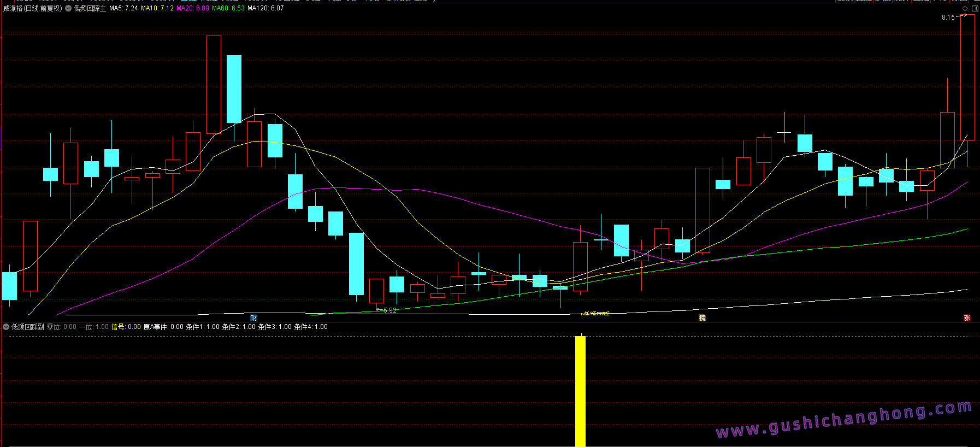Click the 条件3: 1.00 label
The width and height of the screenshot is (980, 447).
pos(275,327)
